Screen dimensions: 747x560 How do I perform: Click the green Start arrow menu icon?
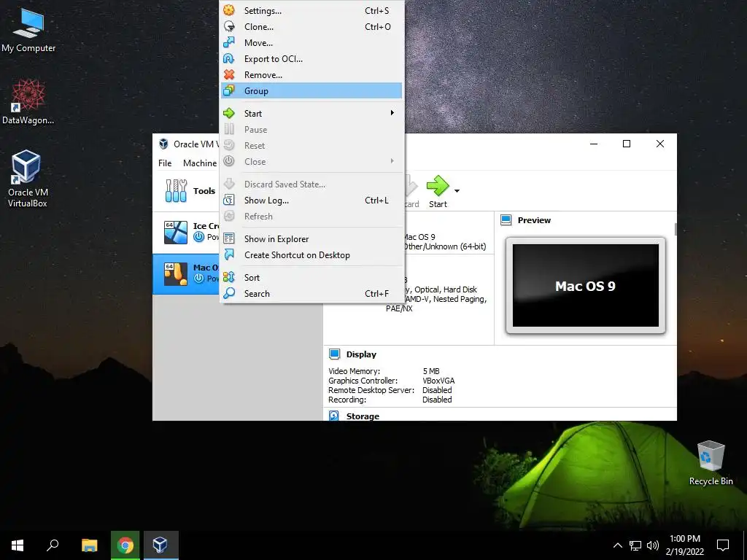click(x=229, y=113)
